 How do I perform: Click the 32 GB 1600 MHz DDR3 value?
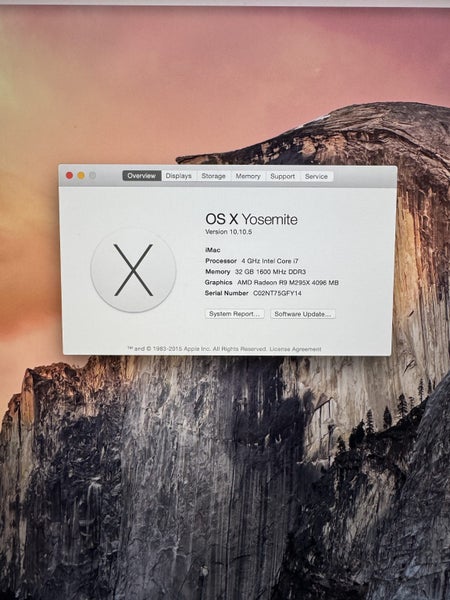270,272
